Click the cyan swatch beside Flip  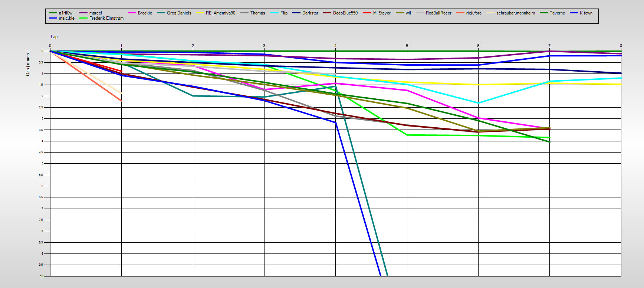coord(275,13)
